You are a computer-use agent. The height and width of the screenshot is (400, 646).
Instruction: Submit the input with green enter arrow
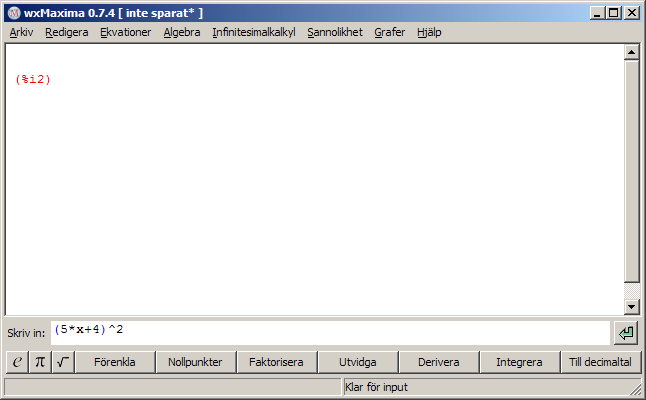tap(626, 333)
